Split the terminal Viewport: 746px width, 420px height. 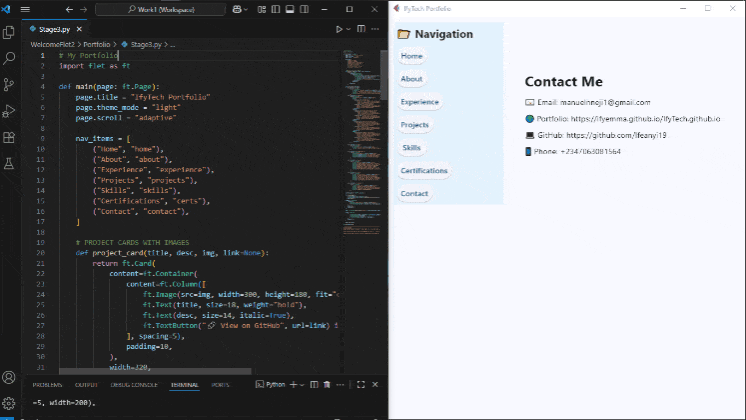pos(314,384)
